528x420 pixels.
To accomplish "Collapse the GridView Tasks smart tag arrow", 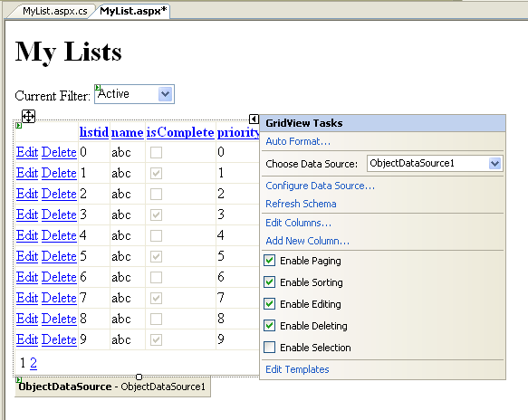I will click(254, 119).
